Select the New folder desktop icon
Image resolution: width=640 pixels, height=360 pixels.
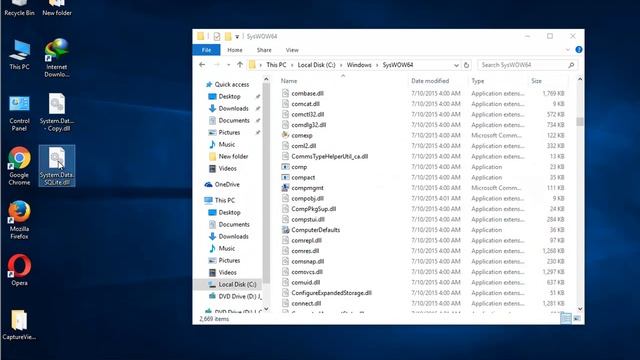57,8
